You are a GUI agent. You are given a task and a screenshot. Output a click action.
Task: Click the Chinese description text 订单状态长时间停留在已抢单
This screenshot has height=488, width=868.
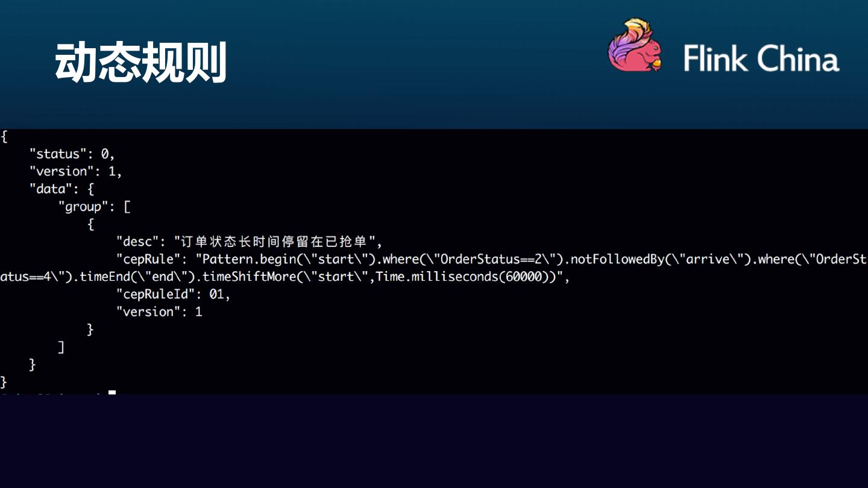[278, 242]
